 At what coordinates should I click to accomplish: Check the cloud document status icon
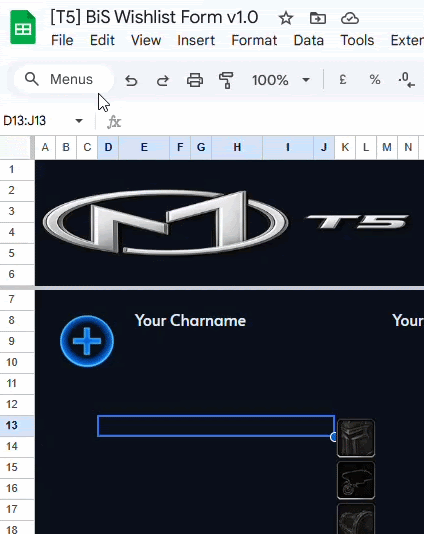point(350,18)
